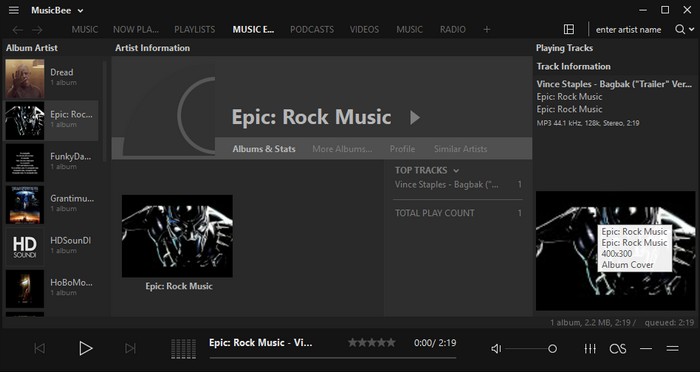Open the Epic: Rock Music album cover

pos(177,236)
